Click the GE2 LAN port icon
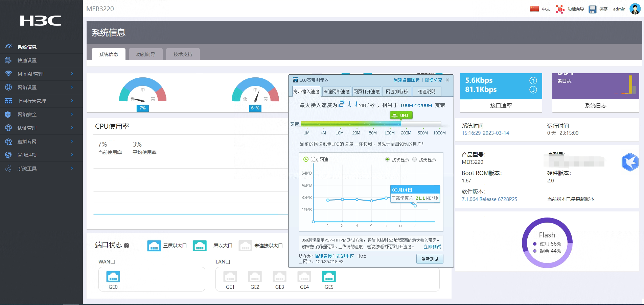This screenshot has height=305, width=644. point(255,277)
